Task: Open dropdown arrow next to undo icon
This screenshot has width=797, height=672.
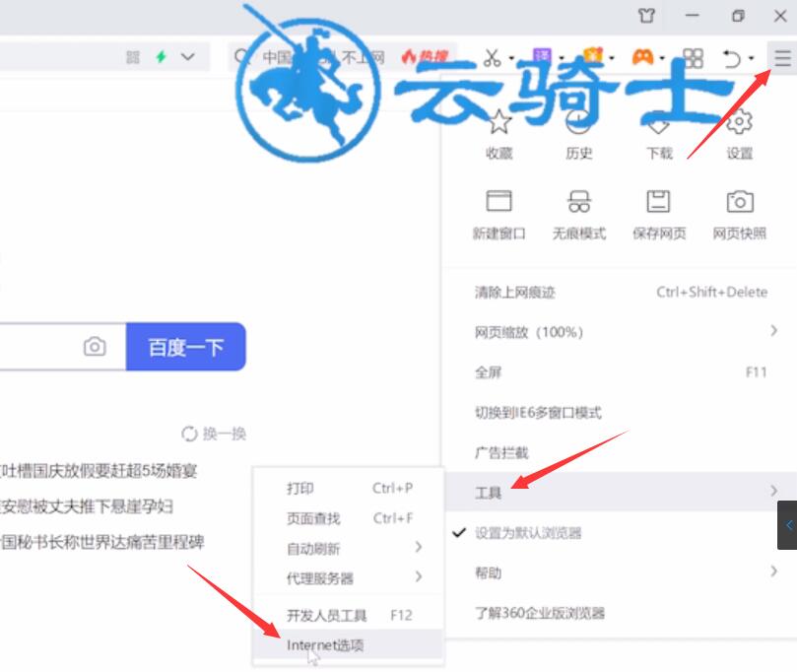Action: click(x=752, y=58)
